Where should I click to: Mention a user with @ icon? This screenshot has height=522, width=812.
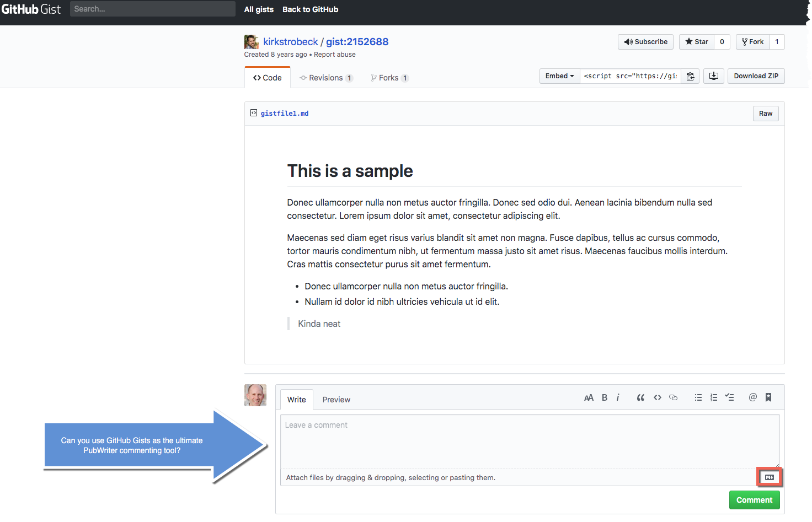[x=753, y=397]
